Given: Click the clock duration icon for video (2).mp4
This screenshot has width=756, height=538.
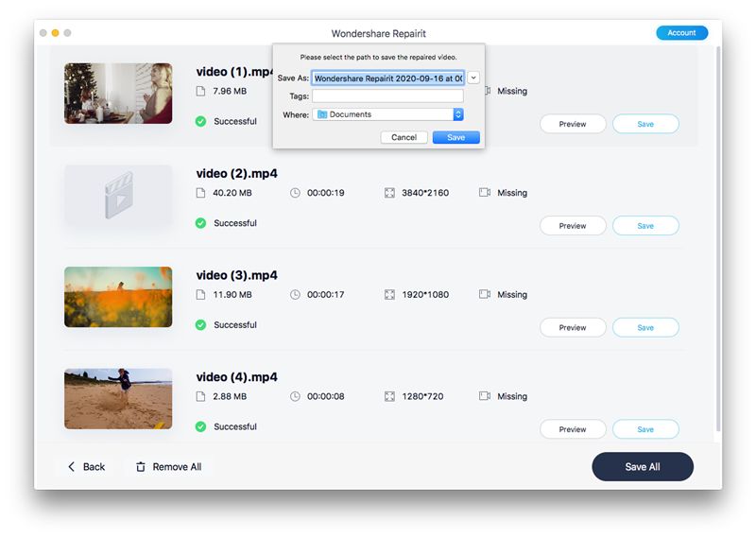Looking at the screenshot, I should point(295,193).
